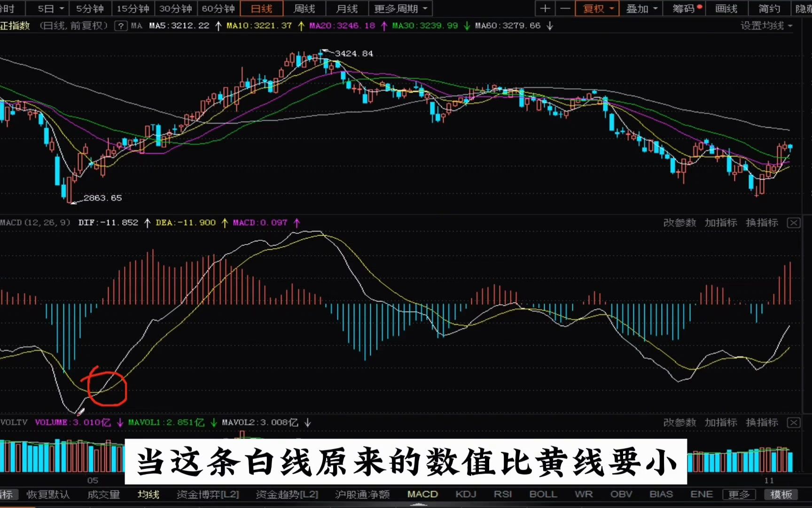The width and height of the screenshot is (812, 508).
Task: Click 换指标 in the MACD panel
Action: pos(762,222)
